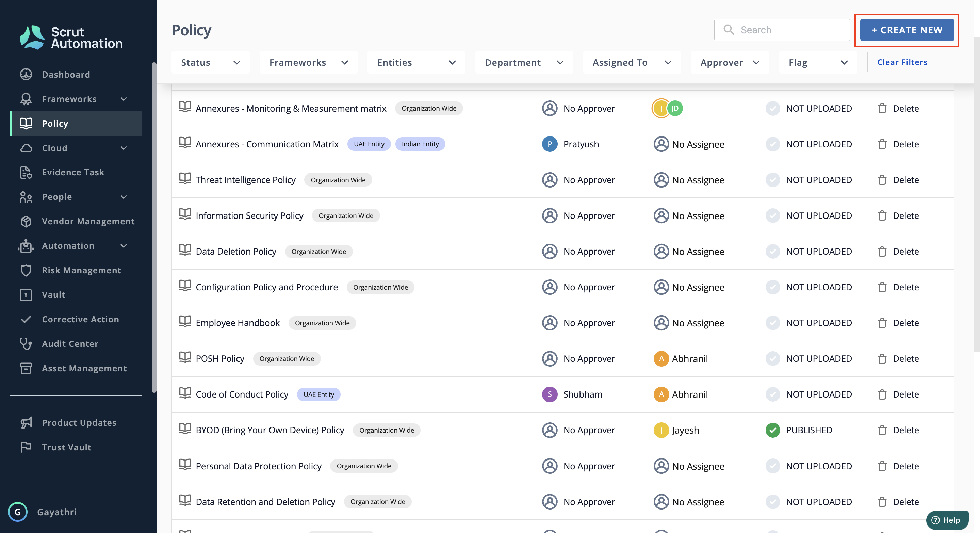980x533 pixels.
Task: Open the Dashboard gauge icon in sidebar
Action: [x=26, y=74]
